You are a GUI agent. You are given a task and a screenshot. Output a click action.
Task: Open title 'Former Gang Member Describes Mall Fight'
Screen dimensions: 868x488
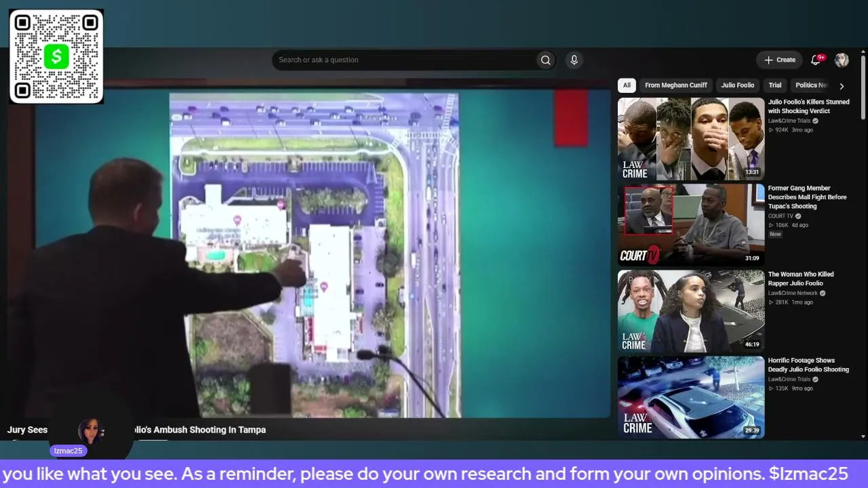pos(807,197)
